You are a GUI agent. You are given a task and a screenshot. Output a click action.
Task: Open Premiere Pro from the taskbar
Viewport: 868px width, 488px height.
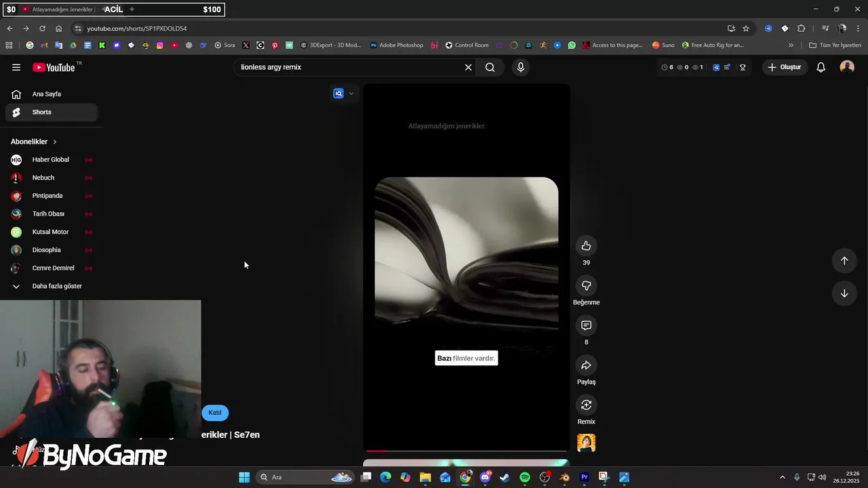click(x=585, y=477)
